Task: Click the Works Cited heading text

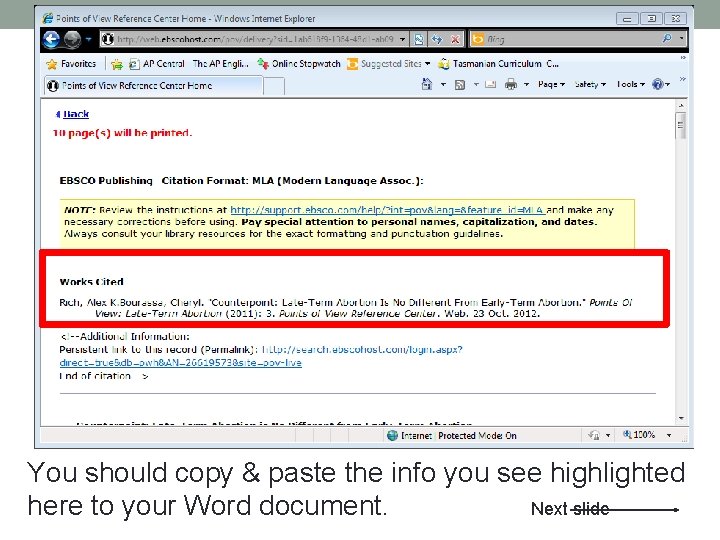Action: point(91,281)
